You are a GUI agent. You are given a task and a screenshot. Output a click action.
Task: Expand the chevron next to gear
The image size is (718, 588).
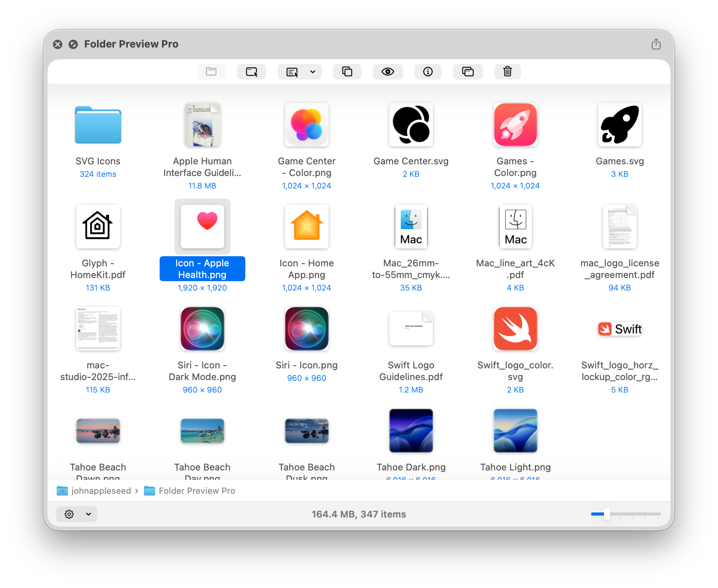[x=88, y=514]
